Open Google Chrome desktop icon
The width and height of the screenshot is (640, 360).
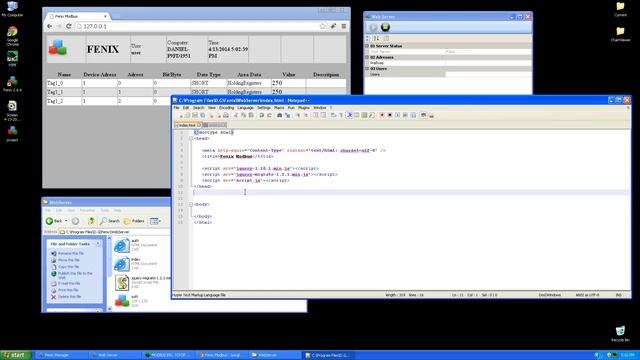(12, 36)
